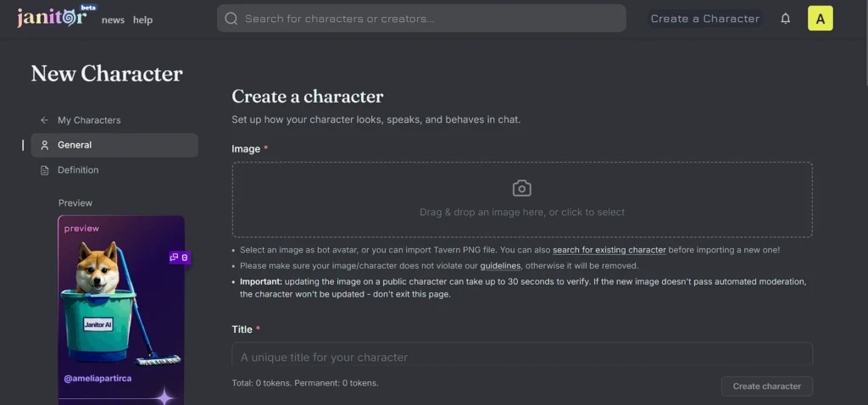Click the New Character heading
The height and width of the screenshot is (405, 868).
click(x=106, y=74)
